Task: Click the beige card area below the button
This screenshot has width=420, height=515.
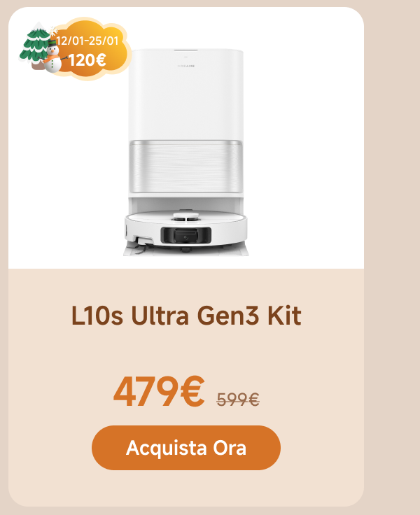Action: tap(186, 488)
